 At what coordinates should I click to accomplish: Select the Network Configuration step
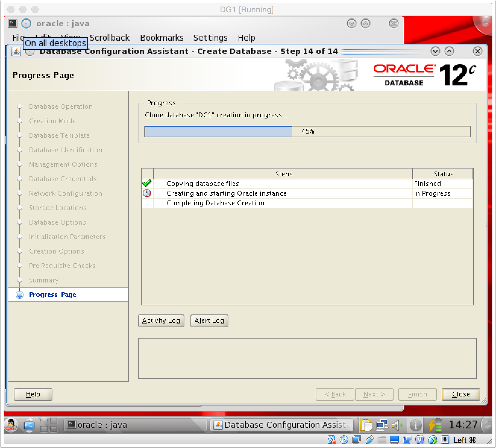[65, 193]
